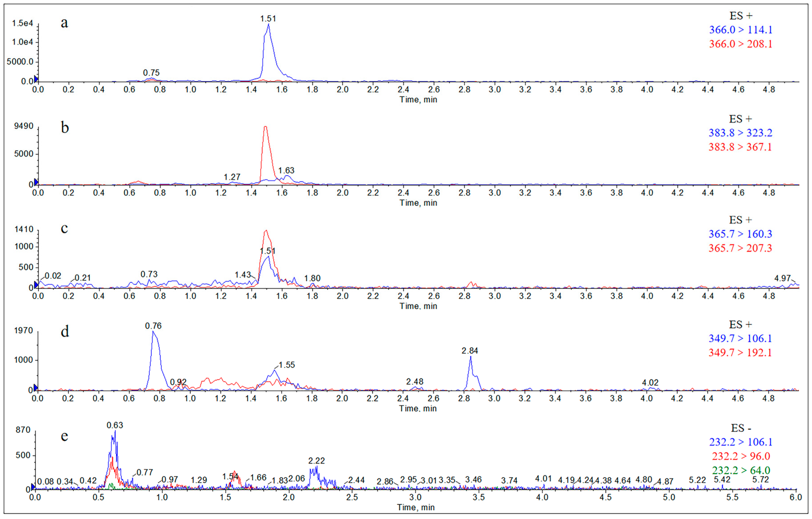
Task: Click the red 349.7 > 192.1 transition label
Action: pyautogui.click(x=740, y=352)
